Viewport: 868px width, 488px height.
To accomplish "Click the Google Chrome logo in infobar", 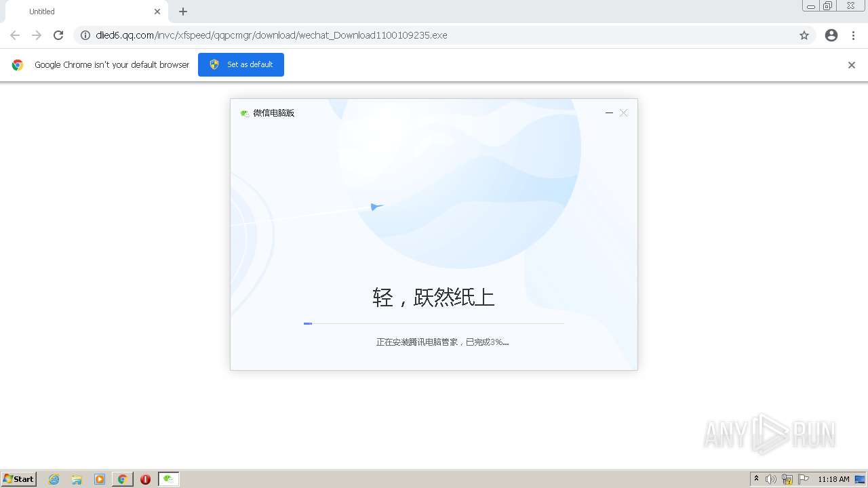I will (18, 65).
